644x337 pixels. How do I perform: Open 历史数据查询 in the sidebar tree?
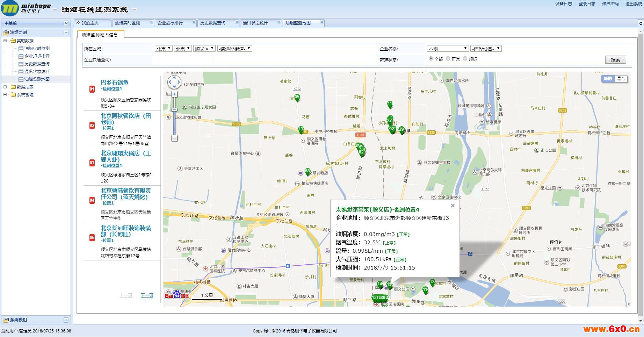tap(37, 64)
